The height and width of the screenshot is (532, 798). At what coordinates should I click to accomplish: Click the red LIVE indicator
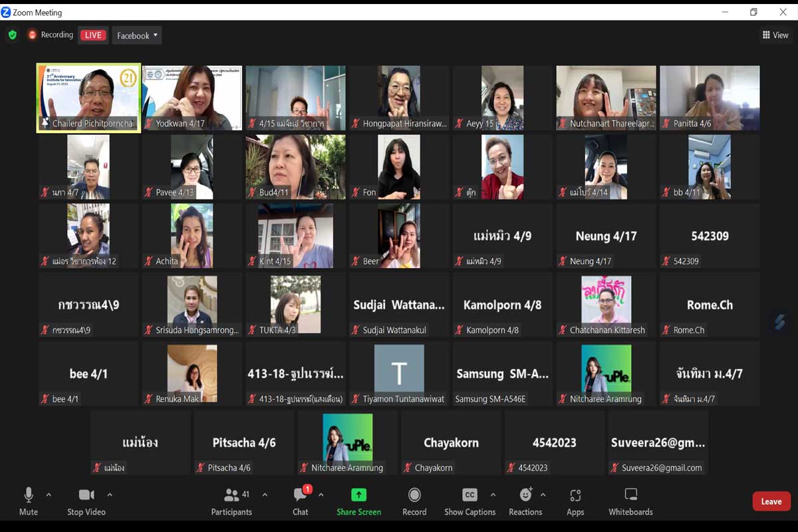click(93, 35)
